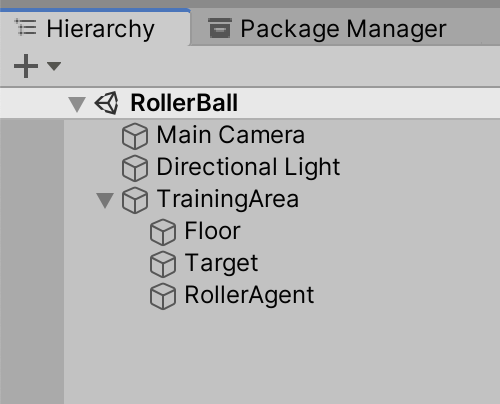
Task: Click the Hierarchy tab's list icon
Action: point(26,27)
